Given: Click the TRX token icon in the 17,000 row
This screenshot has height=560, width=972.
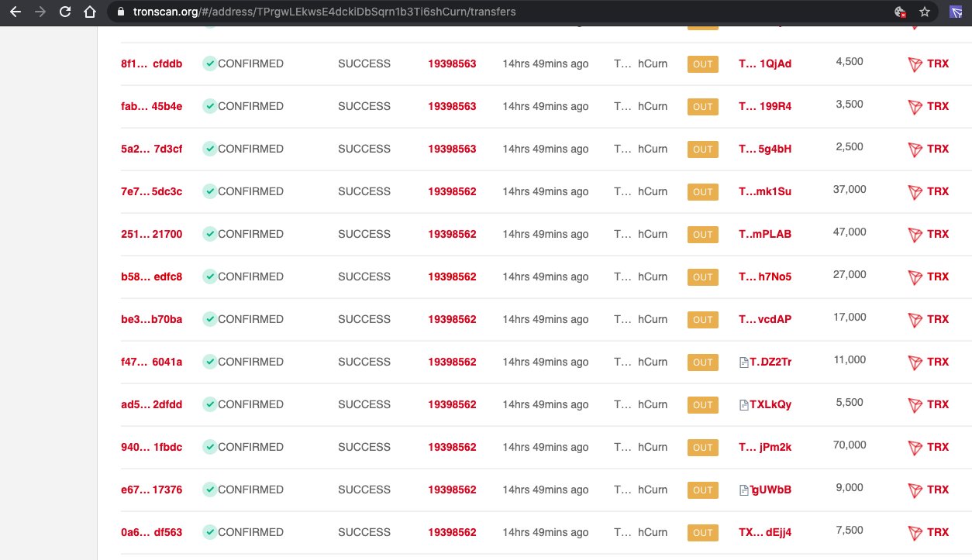Looking at the screenshot, I should [915, 320].
